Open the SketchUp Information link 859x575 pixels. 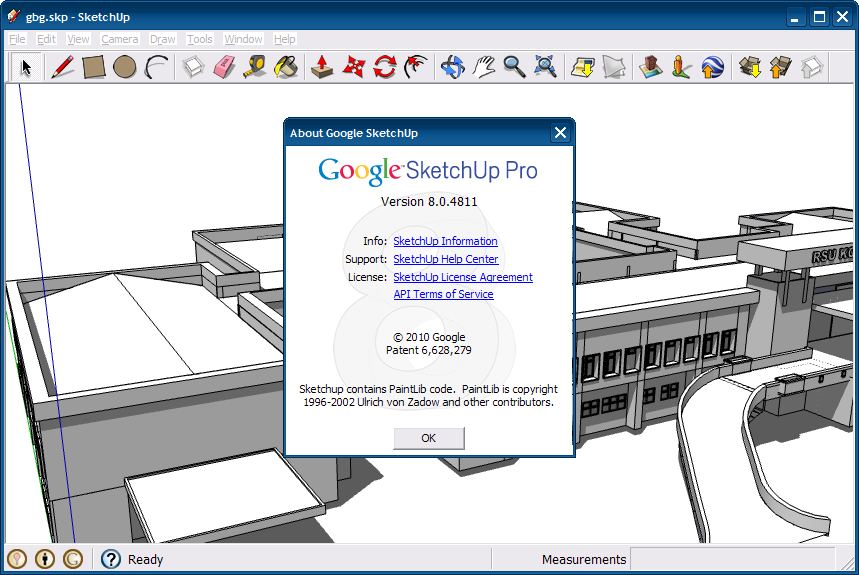point(445,241)
